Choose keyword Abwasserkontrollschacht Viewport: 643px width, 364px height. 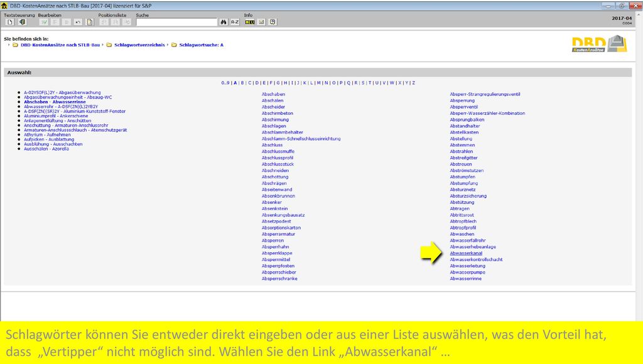[x=477, y=260]
